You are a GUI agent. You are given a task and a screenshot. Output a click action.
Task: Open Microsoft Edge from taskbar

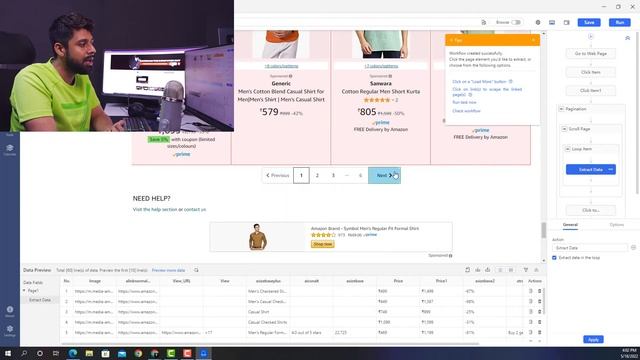click(73, 353)
